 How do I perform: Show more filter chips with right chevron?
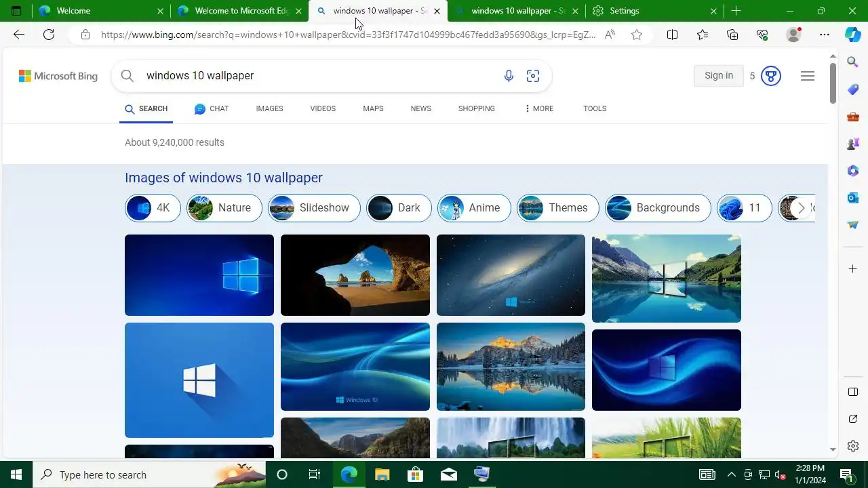(801, 208)
